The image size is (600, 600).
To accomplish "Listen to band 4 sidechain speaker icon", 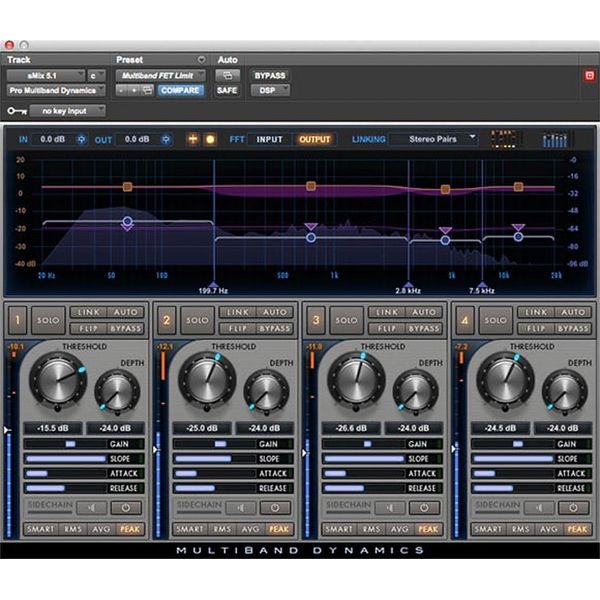I will [x=540, y=508].
